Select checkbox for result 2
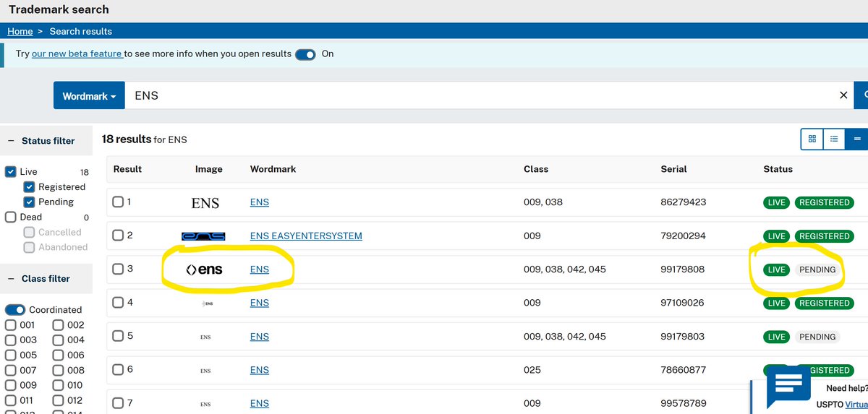Image resolution: width=868 pixels, height=414 pixels. [119, 236]
